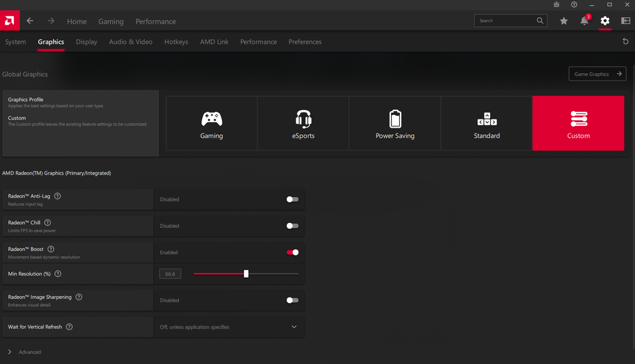The width and height of the screenshot is (635, 364).
Task: Switch to the Hotkeys tab
Action: (176, 42)
